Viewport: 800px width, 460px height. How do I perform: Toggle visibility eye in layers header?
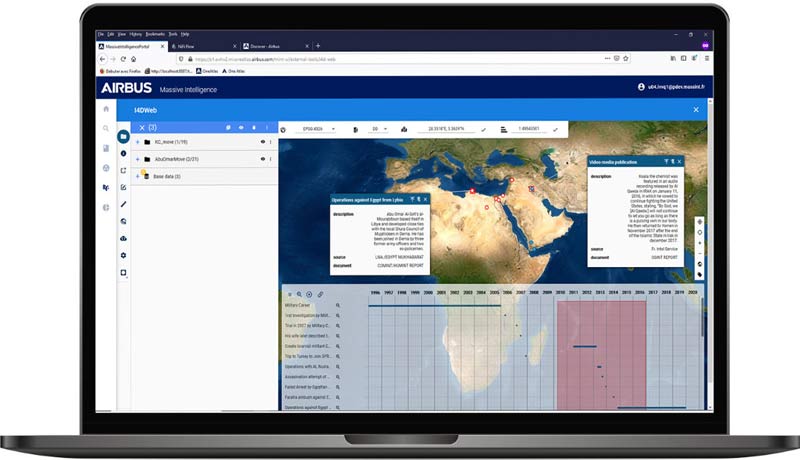click(241, 128)
